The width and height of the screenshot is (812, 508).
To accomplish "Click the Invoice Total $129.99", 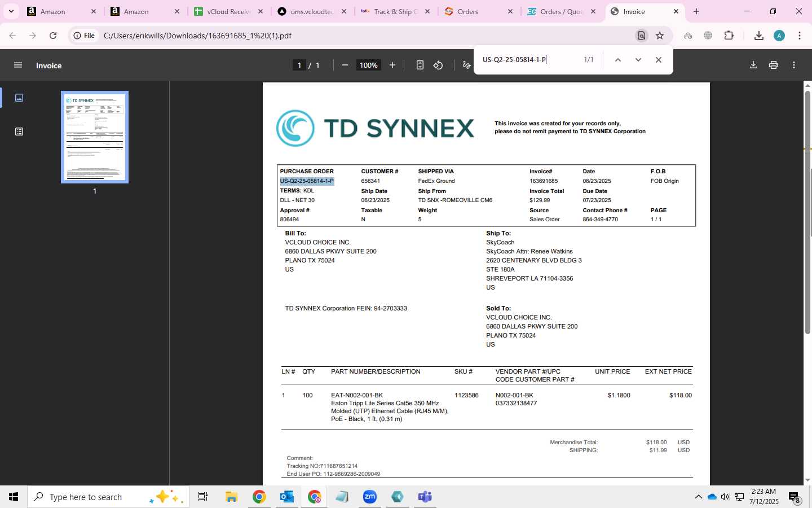I will pos(540,200).
